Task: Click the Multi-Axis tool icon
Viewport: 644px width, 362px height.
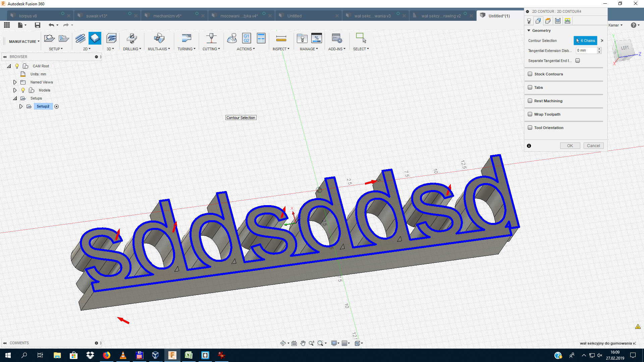Action: pyautogui.click(x=159, y=38)
